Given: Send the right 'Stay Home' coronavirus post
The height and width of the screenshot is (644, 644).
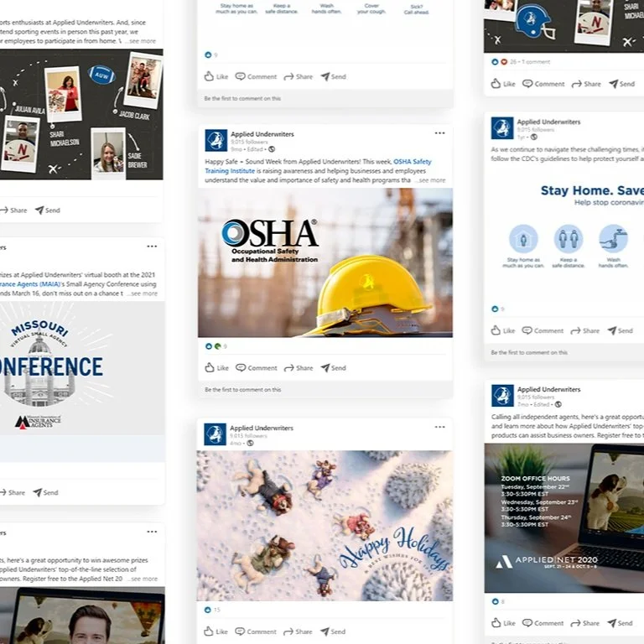Looking at the screenshot, I should tap(620, 330).
